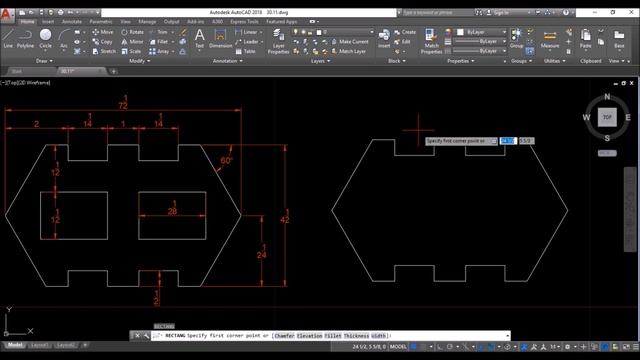Open the Manage ribbon tab
The image size is (640, 360).
coord(147,22)
